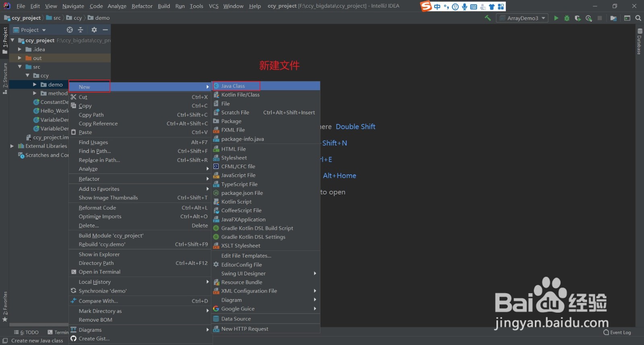Click Paste in the context menu
Screen dimensions: 644x345
pyautogui.click(x=140, y=132)
